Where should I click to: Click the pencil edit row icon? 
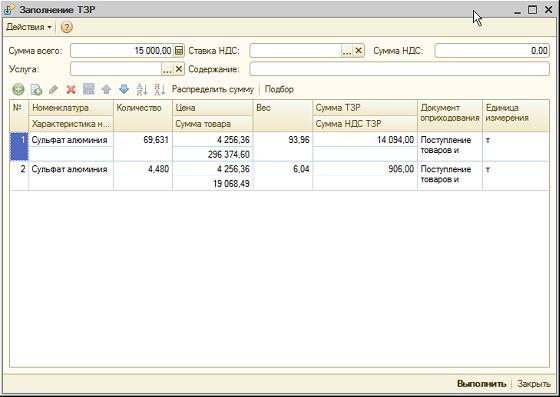click(x=53, y=89)
